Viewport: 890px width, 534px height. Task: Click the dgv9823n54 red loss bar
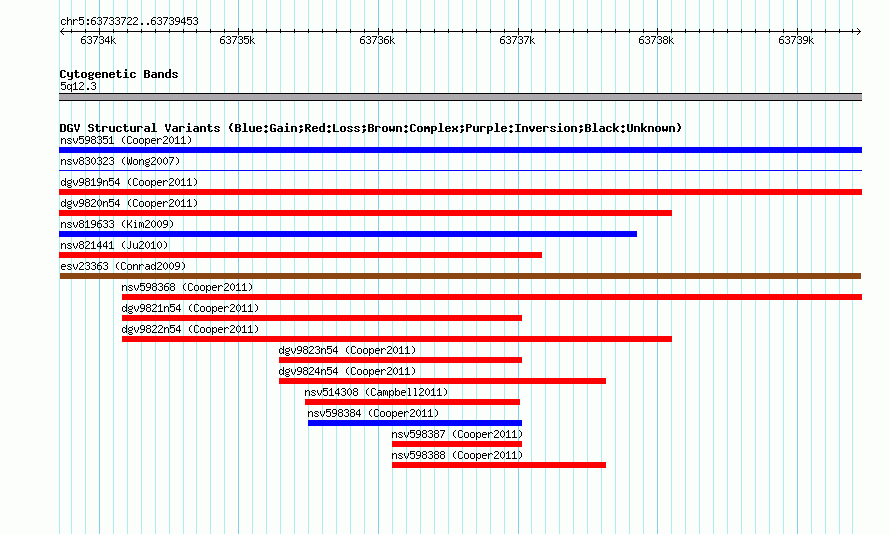pos(400,360)
